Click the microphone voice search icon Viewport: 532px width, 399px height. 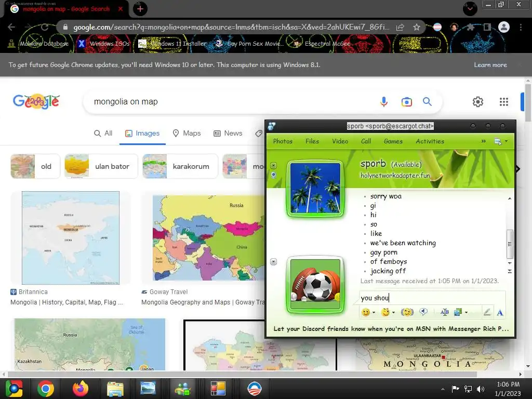tap(384, 101)
